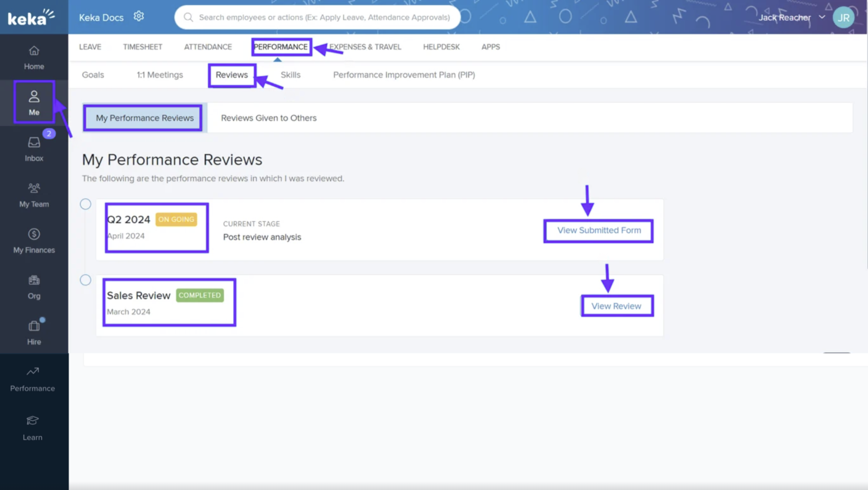This screenshot has height=490, width=868.
Task: Expand the Jack Reacher account dropdown
Action: click(822, 17)
